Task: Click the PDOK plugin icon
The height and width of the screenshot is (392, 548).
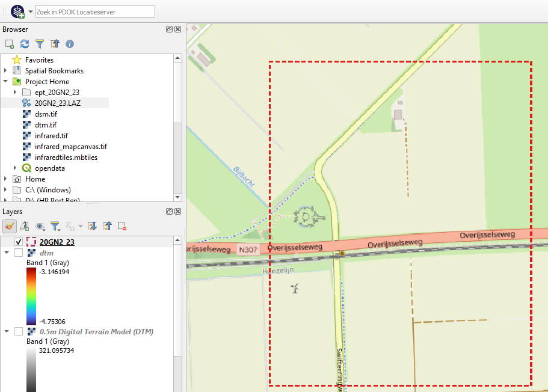Action: (17, 11)
